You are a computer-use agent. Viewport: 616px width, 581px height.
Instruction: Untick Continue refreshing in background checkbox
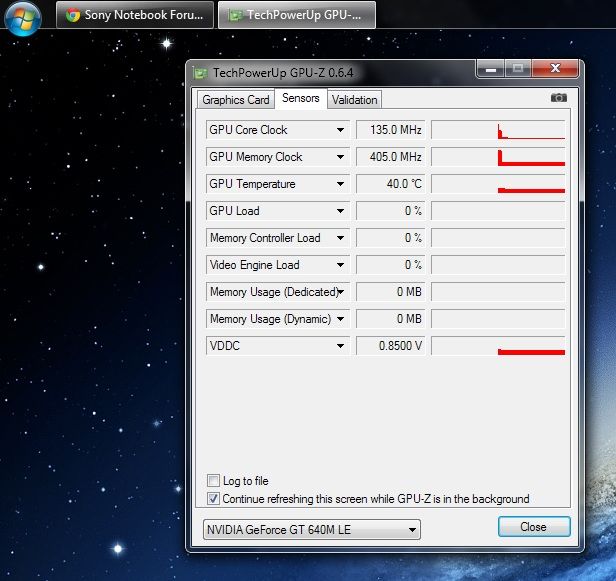coord(213,499)
